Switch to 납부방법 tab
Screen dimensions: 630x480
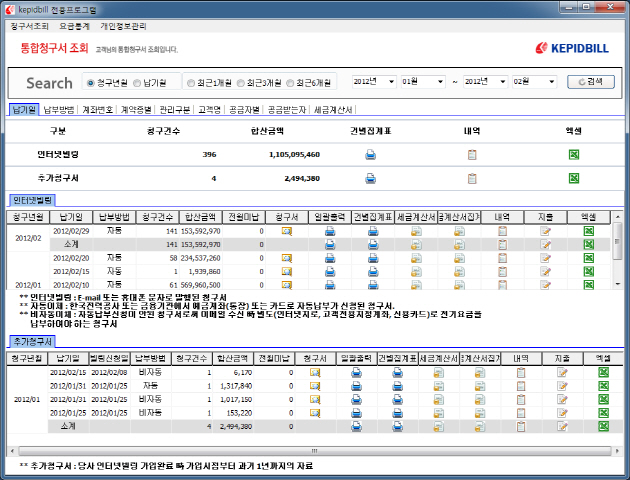tap(59, 110)
